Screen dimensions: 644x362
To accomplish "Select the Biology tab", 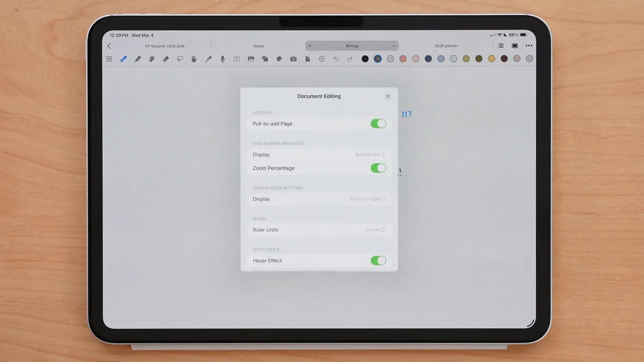I will click(352, 46).
